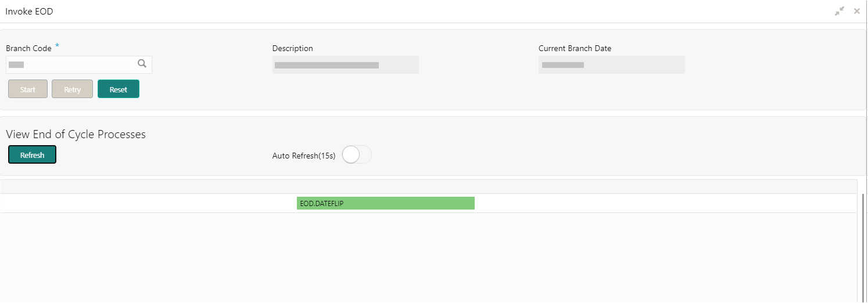This screenshot has width=868, height=303.
Task: Click the Invoke EOD window title
Action: (30, 12)
